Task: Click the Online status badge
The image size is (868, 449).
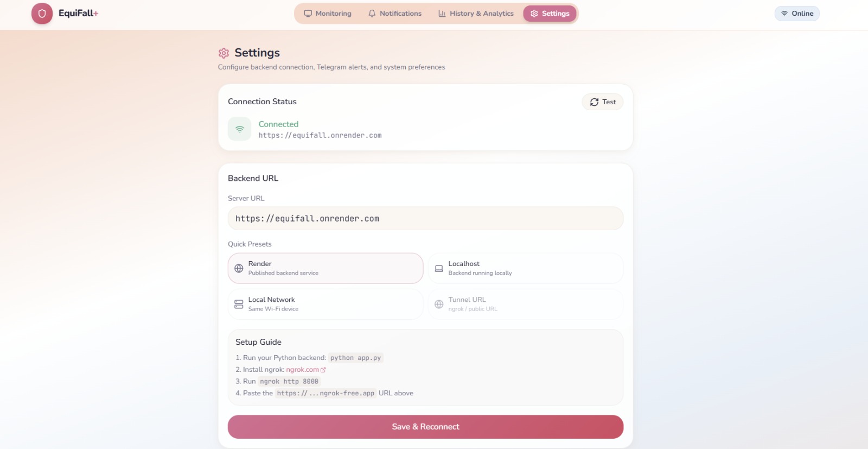Action: (x=797, y=14)
